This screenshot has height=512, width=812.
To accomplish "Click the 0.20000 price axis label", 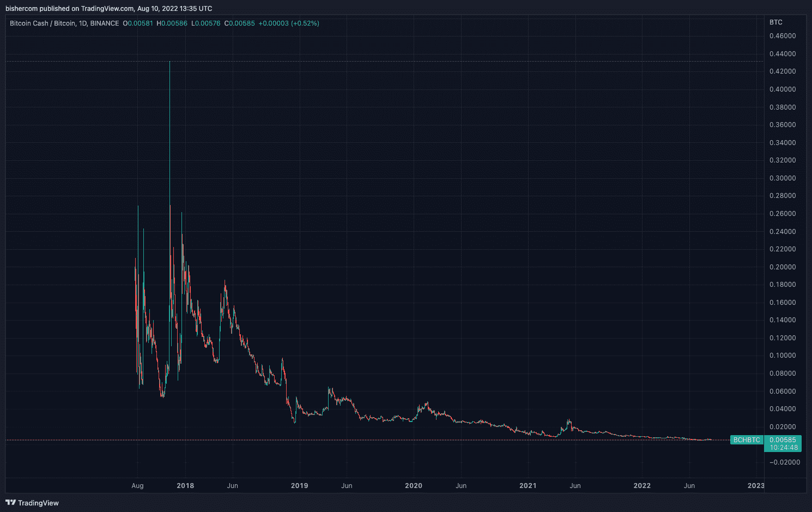I will (783, 267).
